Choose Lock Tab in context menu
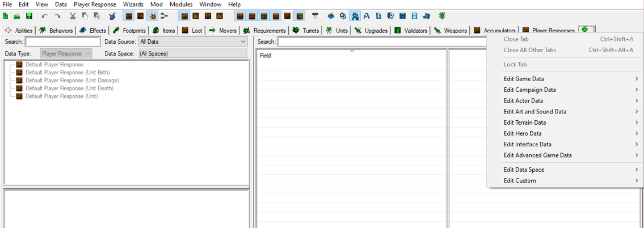 pyautogui.click(x=565, y=65)
